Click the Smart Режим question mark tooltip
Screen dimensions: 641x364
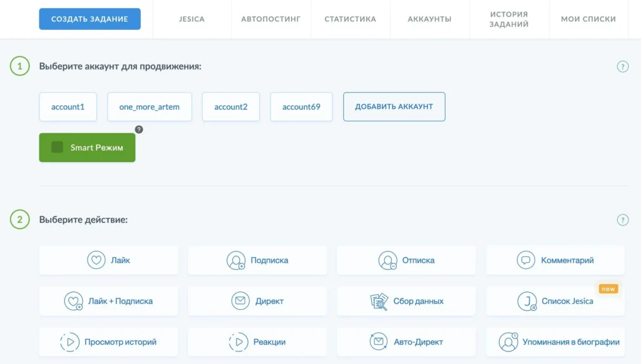pos(139,129)
